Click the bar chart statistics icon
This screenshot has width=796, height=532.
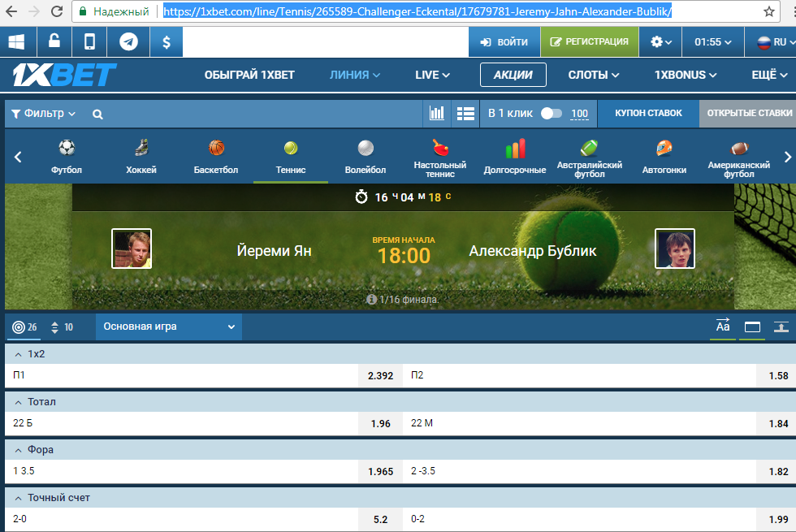437,113
